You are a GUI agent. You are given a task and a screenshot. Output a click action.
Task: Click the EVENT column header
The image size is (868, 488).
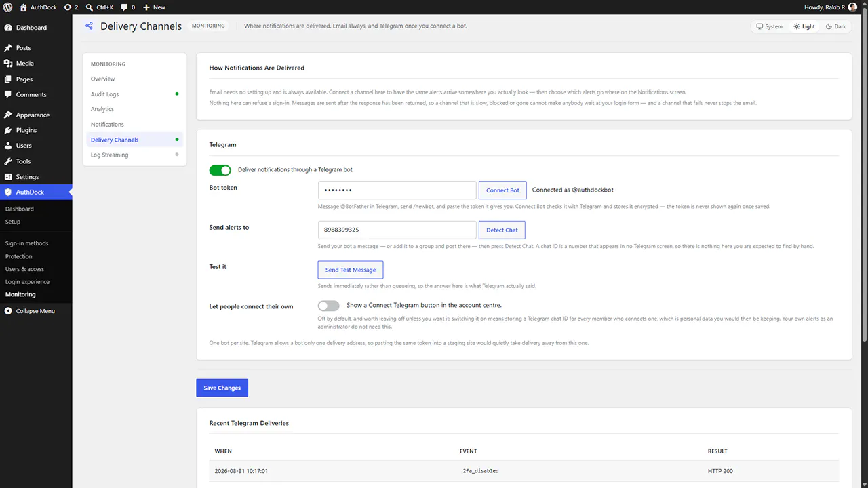(469, 451)
